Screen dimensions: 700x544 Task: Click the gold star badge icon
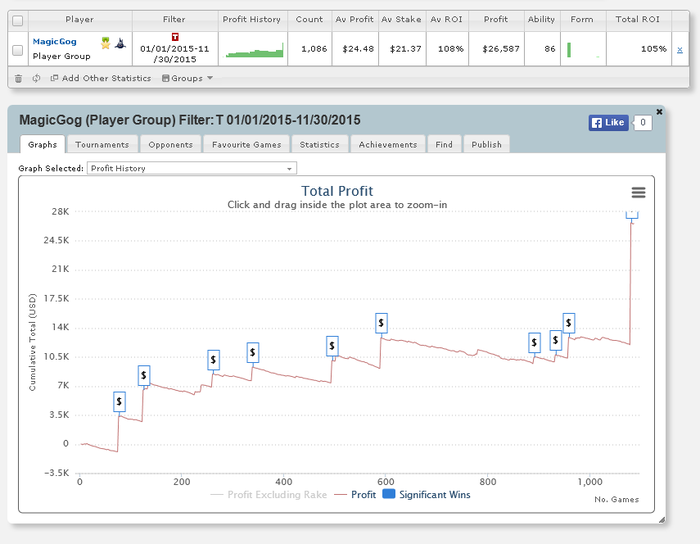click(105, 43)
